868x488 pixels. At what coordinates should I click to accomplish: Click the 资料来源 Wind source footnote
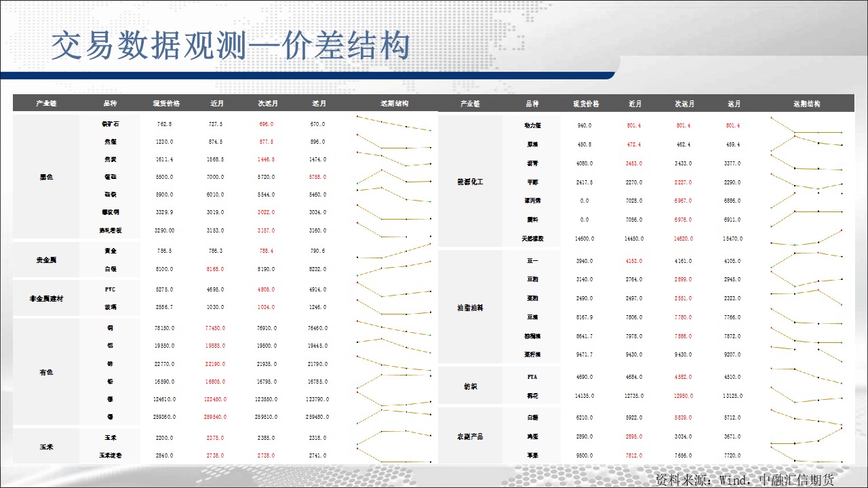pos(745,479)
